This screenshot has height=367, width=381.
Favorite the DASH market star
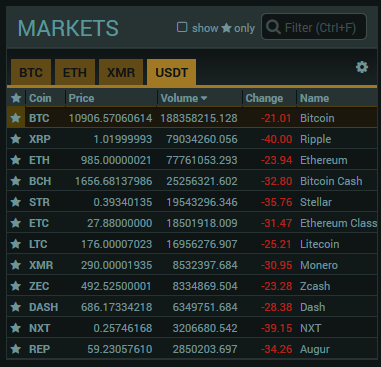(x=16, y=307)
